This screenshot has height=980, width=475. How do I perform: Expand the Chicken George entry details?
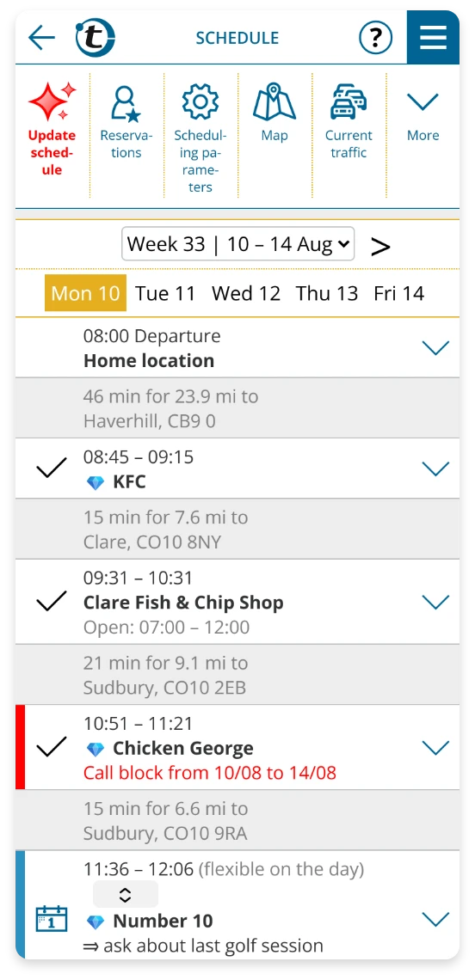pos(435,747)
